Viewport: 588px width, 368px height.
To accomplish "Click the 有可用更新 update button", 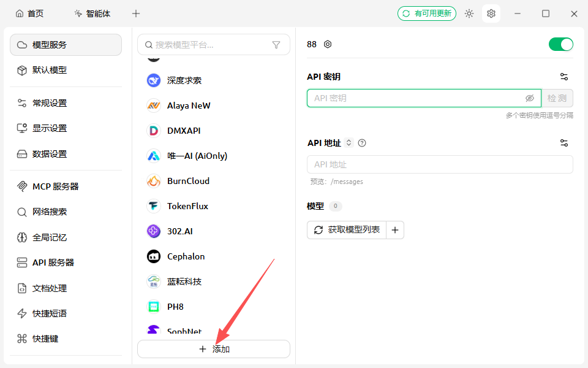I will [427, 13].
